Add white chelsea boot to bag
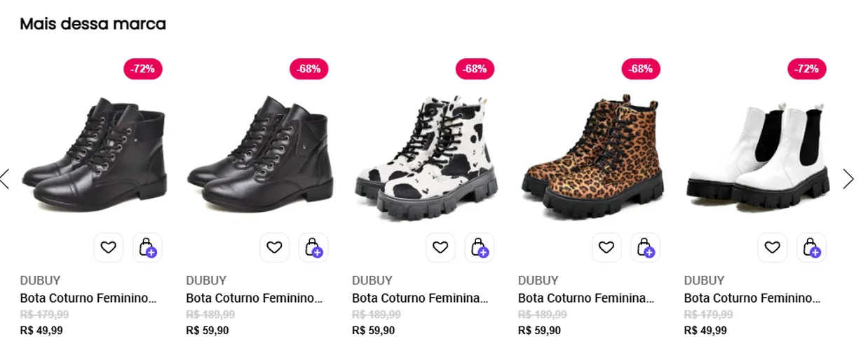868x351 pixels. [812, 247]
